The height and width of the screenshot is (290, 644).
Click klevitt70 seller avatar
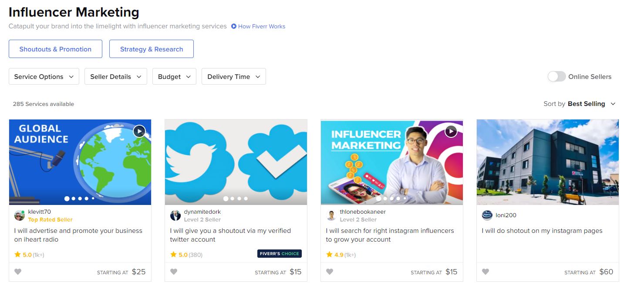20,215
